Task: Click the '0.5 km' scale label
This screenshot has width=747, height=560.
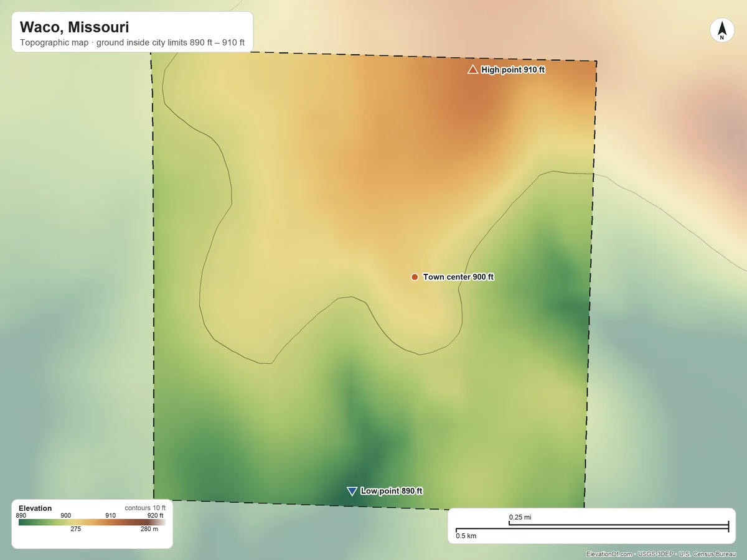Action: coord(466,535)
